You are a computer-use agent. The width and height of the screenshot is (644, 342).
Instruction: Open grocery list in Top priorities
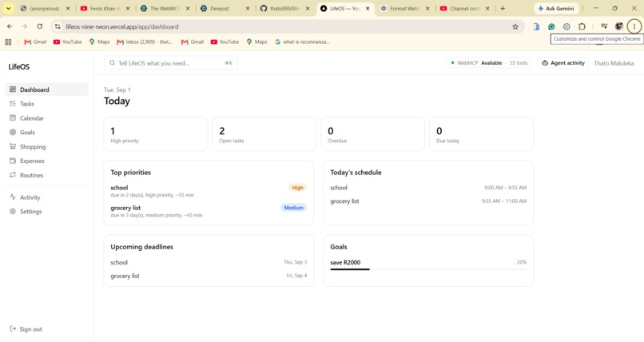[209, 211]
